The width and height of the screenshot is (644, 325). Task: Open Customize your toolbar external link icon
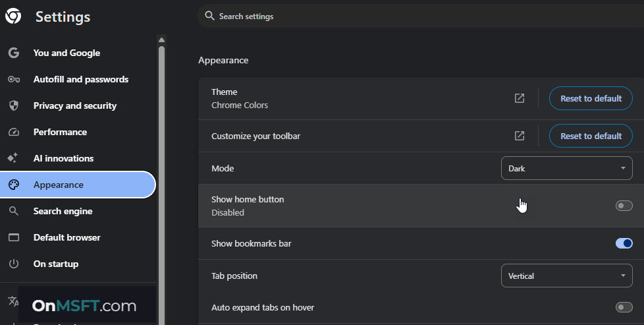point(520,136)
